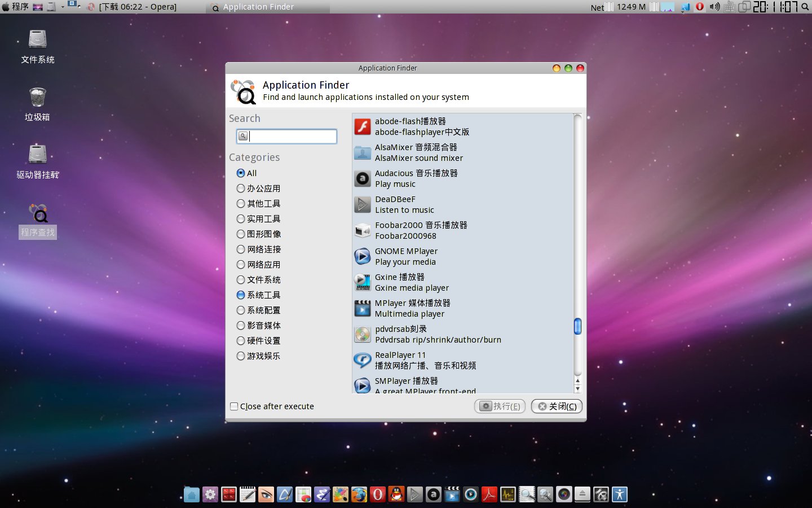The image size is (812, 508).
Task: Click the 执行(E) execute button
Action: 500,406
